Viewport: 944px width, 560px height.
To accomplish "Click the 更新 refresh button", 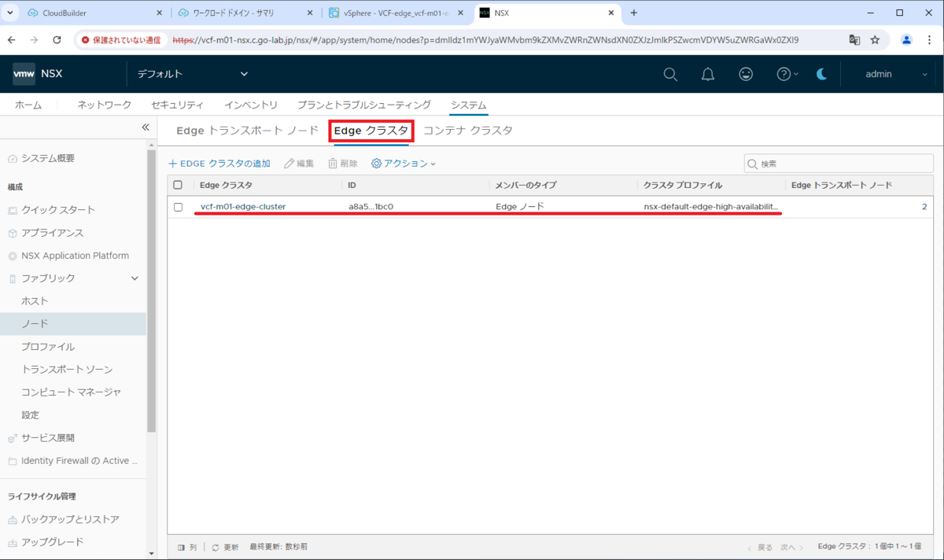I will [x=225, y=547].
